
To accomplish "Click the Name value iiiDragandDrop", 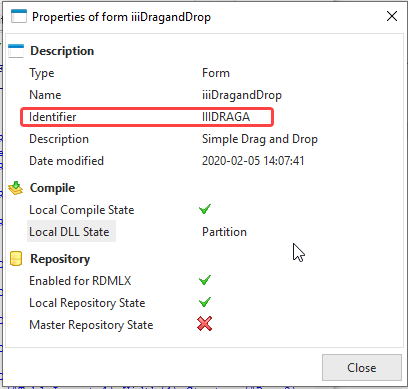I will tap(242, 95).
